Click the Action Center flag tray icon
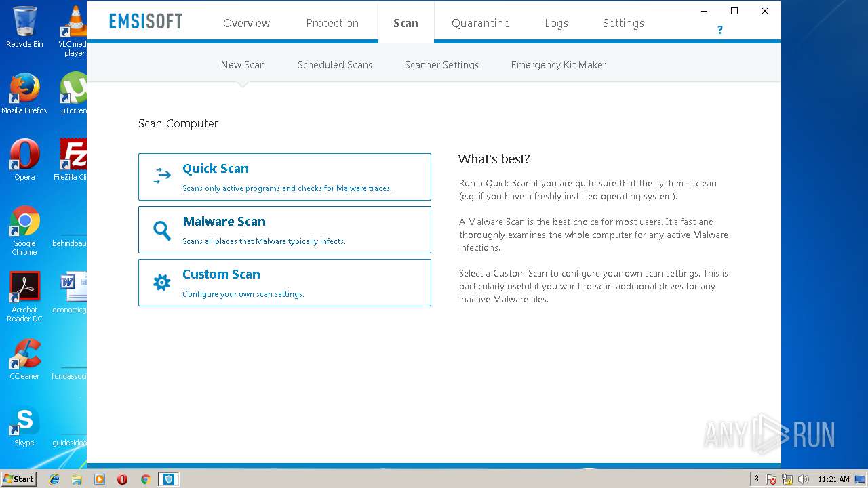The image size is (868, 488). (771, 479)
